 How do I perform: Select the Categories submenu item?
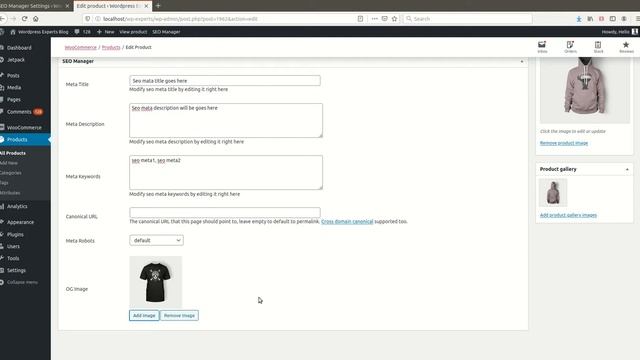click(11, 173)
